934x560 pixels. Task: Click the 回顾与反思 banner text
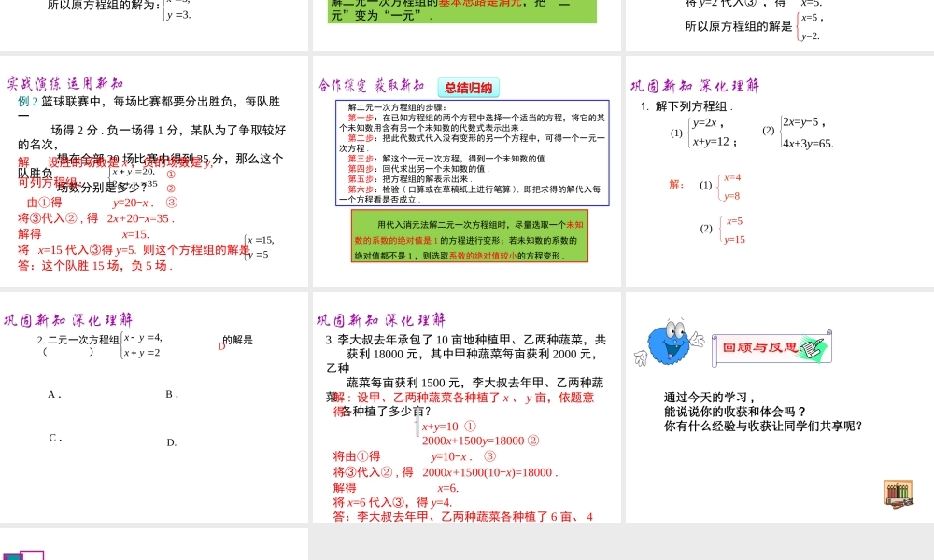tap(760, 347)
